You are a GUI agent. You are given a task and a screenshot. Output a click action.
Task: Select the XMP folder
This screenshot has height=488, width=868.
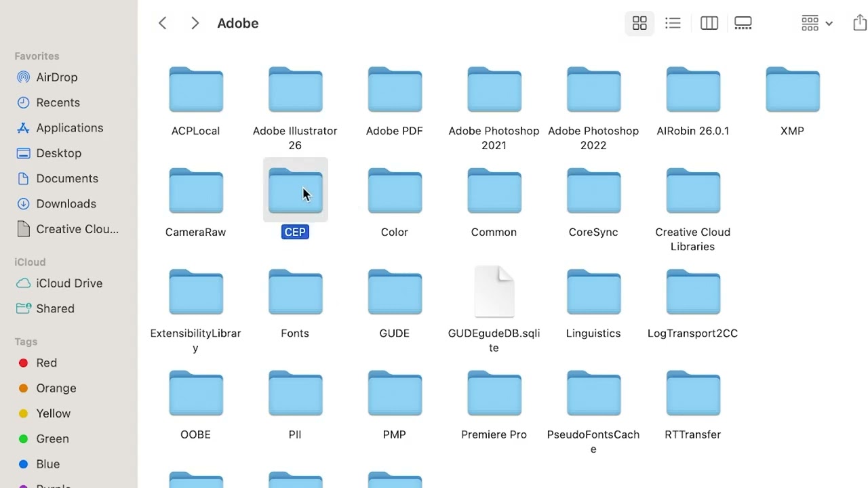[793, 89]
